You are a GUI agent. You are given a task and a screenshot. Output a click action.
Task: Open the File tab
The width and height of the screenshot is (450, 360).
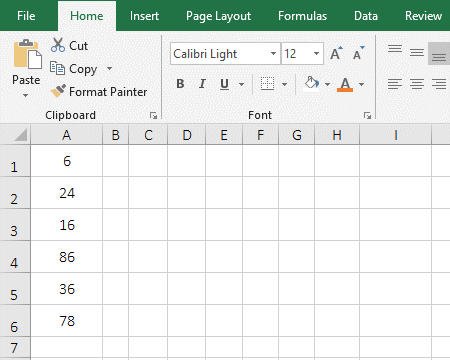tap(26, 16)
